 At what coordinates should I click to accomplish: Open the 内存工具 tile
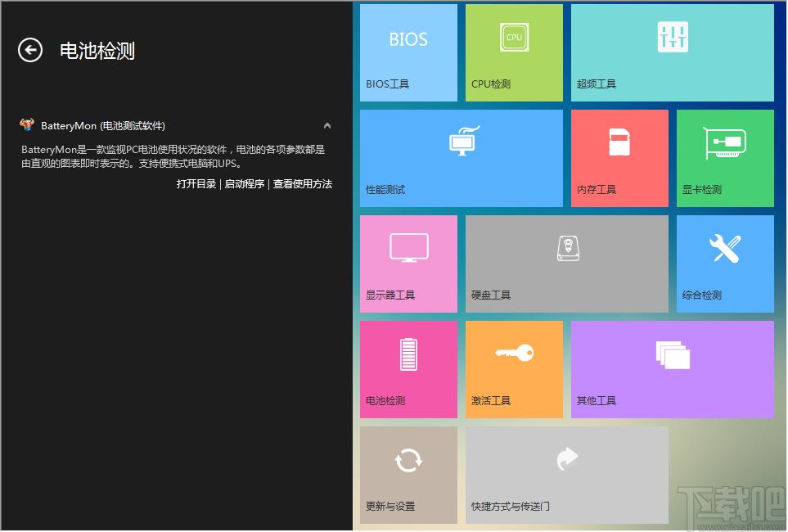click(x=619, y=158)
